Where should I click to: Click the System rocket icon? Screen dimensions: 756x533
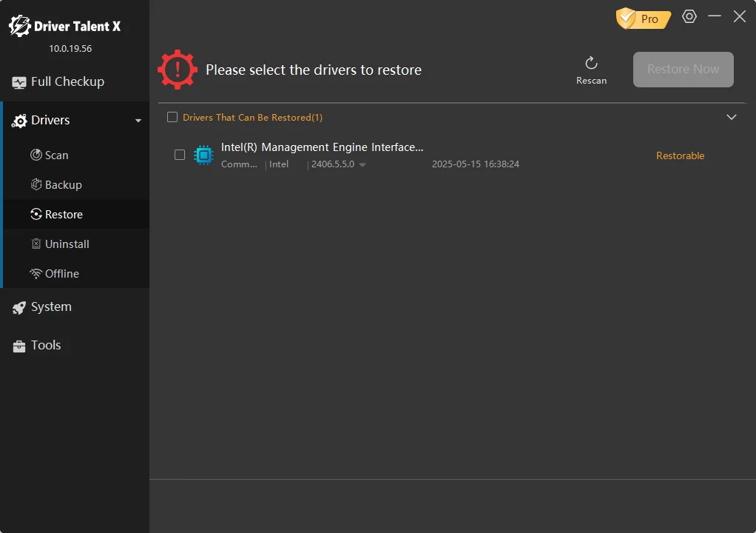coord(19,308)
